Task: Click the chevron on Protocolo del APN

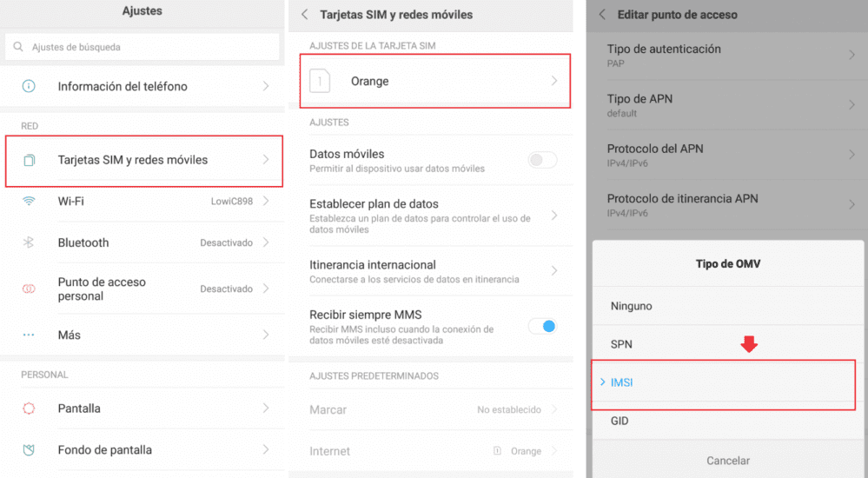Action: point(851,155)
